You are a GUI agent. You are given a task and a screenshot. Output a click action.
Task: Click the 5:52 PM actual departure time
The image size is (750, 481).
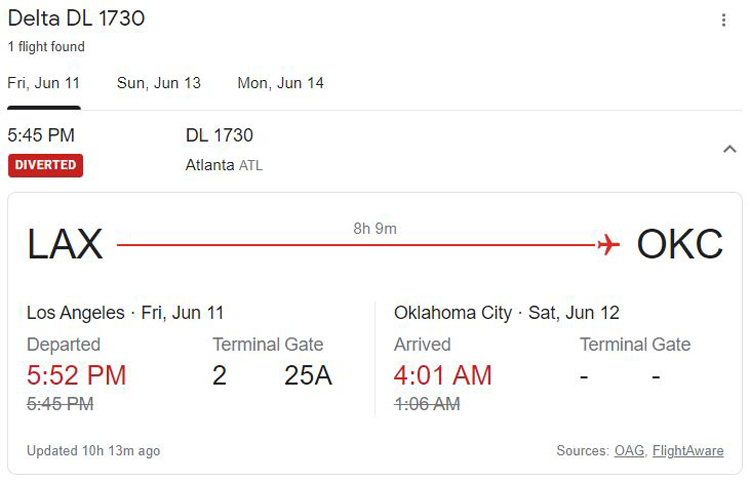[77, 375]
